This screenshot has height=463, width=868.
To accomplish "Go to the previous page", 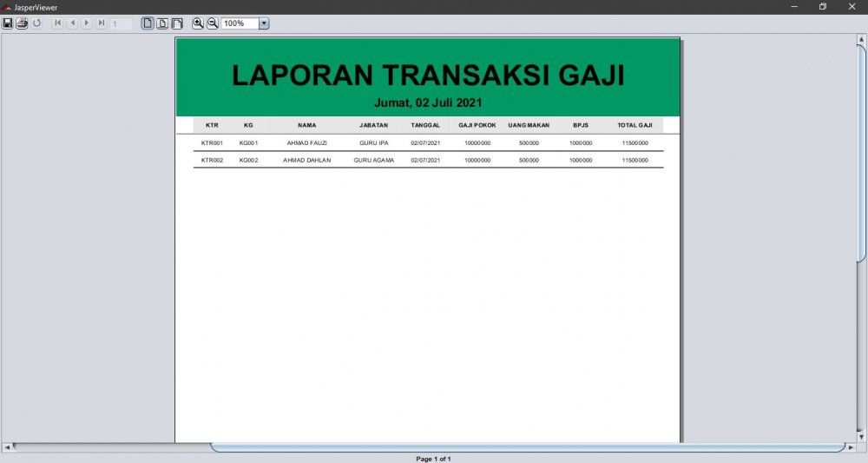I will tap(72, 23).
